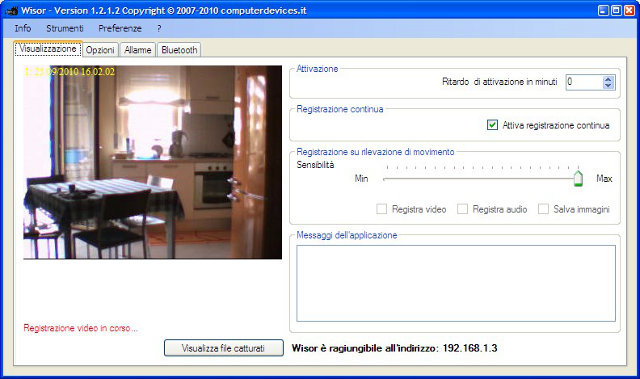Switch to the Opzioni tab
The image size is (640, 379).
pyautogui.click(x=100, y=50)
